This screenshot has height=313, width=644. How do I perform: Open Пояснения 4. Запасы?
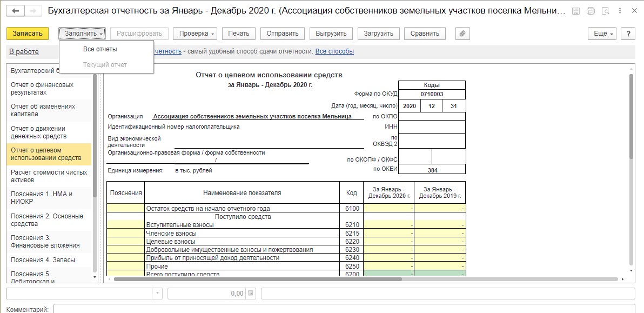(49, 260)
